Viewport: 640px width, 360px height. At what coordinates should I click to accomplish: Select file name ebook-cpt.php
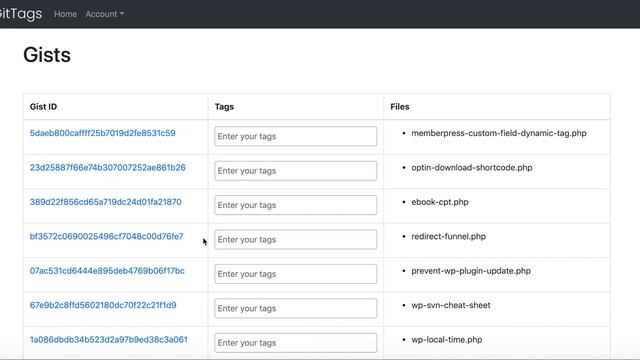pyautogui.click(x=440, y=202)
